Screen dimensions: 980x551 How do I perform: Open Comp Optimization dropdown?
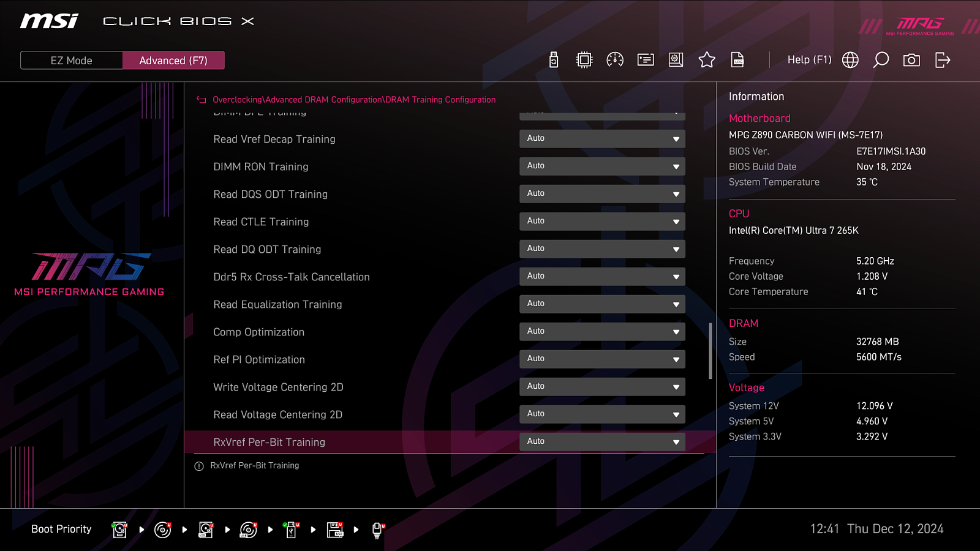point(602,332)
